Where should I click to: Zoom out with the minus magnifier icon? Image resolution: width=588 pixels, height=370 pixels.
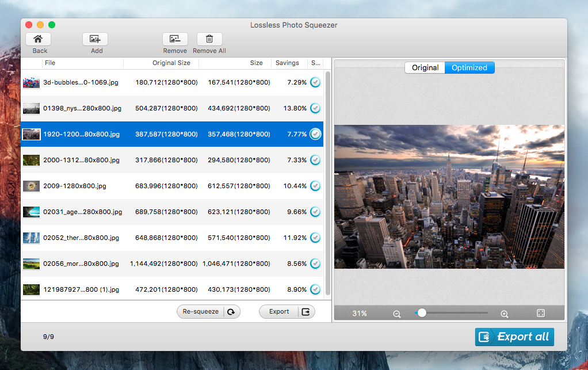[396, 314]
